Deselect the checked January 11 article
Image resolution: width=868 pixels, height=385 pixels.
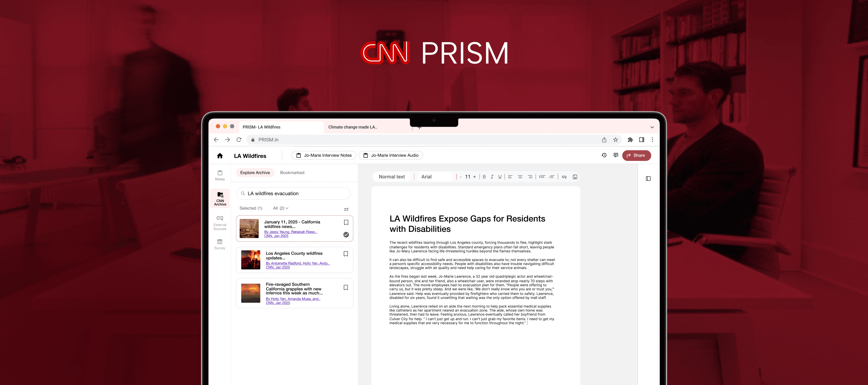346,235
